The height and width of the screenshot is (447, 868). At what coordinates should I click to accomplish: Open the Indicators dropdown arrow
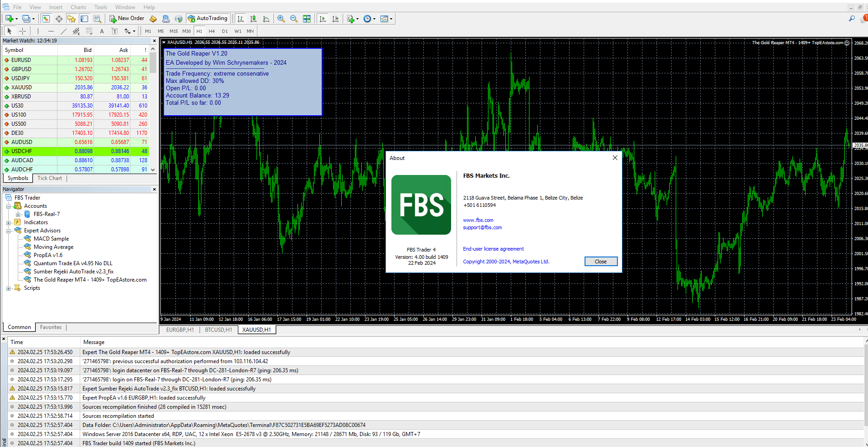click(x=357, y=19)
